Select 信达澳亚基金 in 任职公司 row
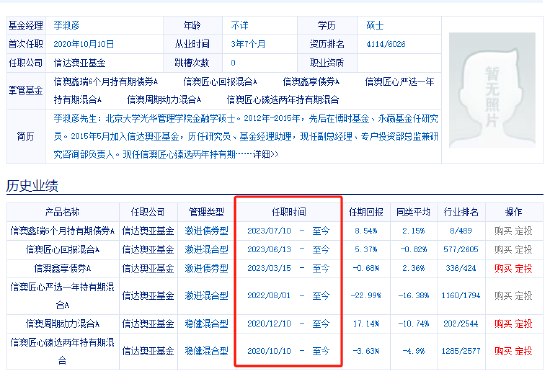The width and height of the screenshot is (550, 379). coord(80,63)
